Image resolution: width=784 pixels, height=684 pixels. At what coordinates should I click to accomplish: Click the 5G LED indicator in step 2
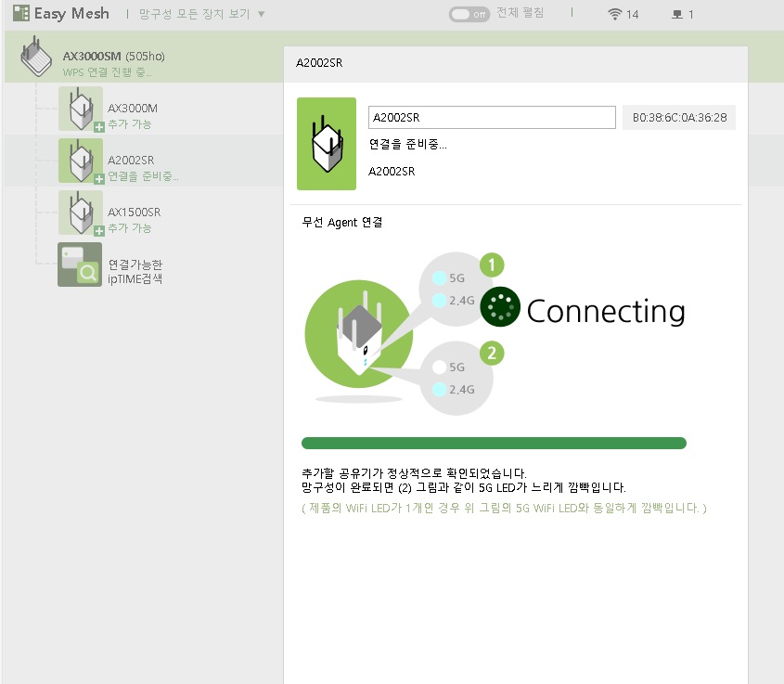click(440, 367)
